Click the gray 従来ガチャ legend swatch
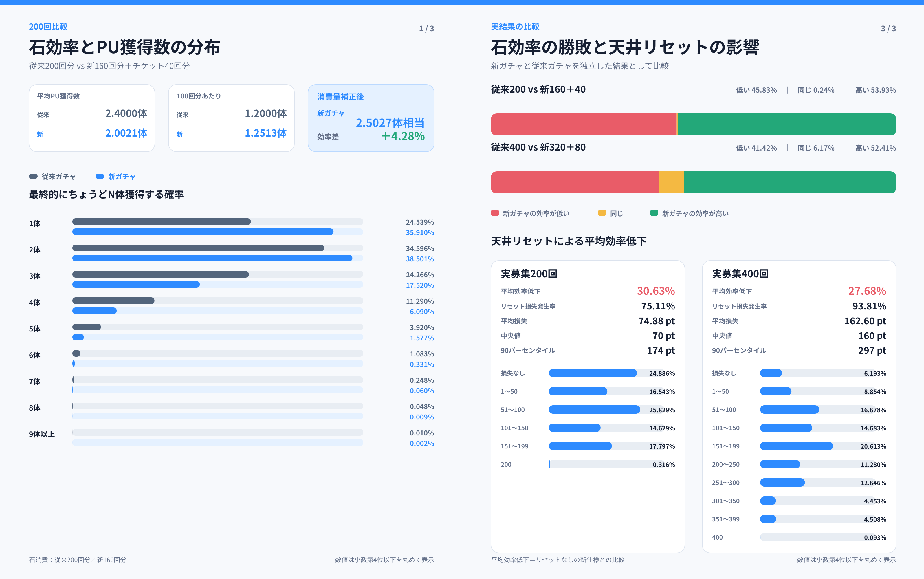The height and width of the screenshot is (579, 924). pos(33,177)
